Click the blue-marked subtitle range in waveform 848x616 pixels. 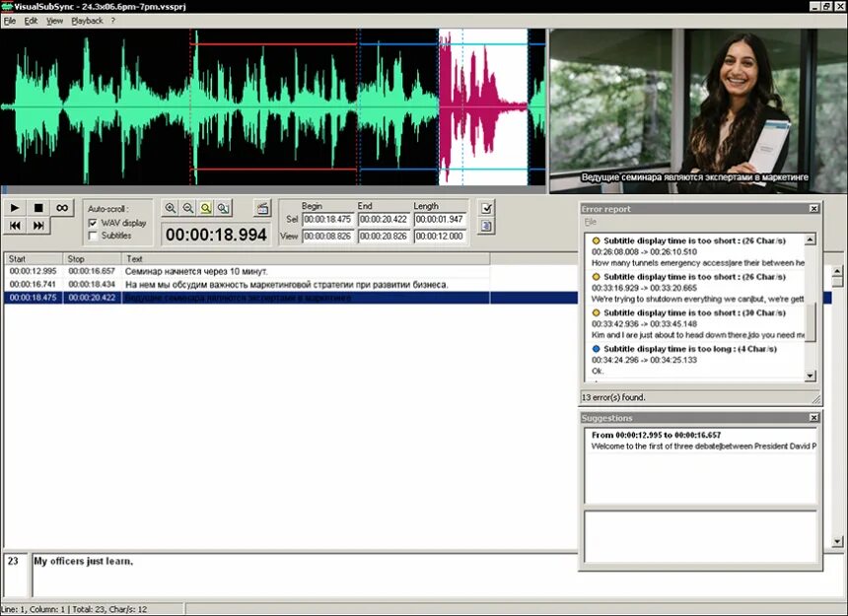397,107
